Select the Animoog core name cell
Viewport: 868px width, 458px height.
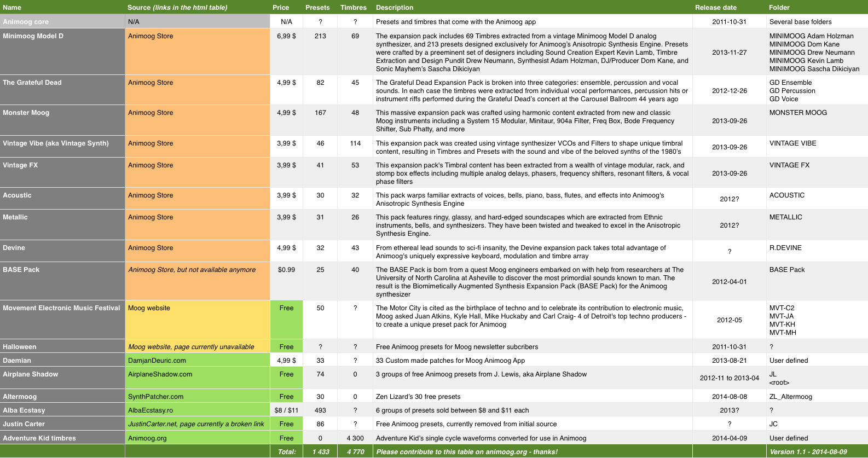point(62,22)
